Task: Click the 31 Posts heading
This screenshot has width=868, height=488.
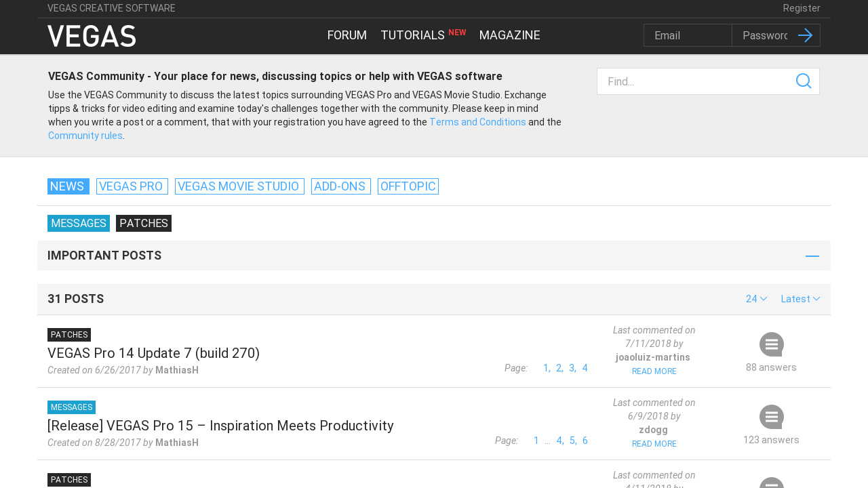Action: click(x=76, y=299)
